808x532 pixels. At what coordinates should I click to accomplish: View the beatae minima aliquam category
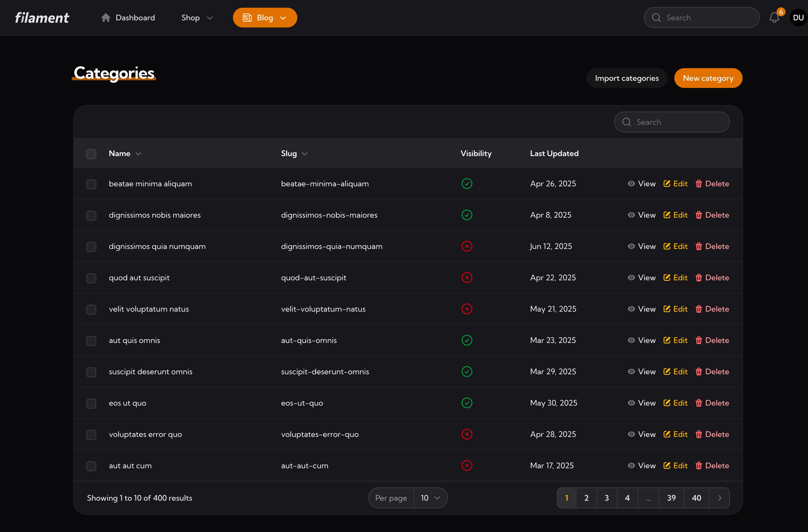(642, 184)
